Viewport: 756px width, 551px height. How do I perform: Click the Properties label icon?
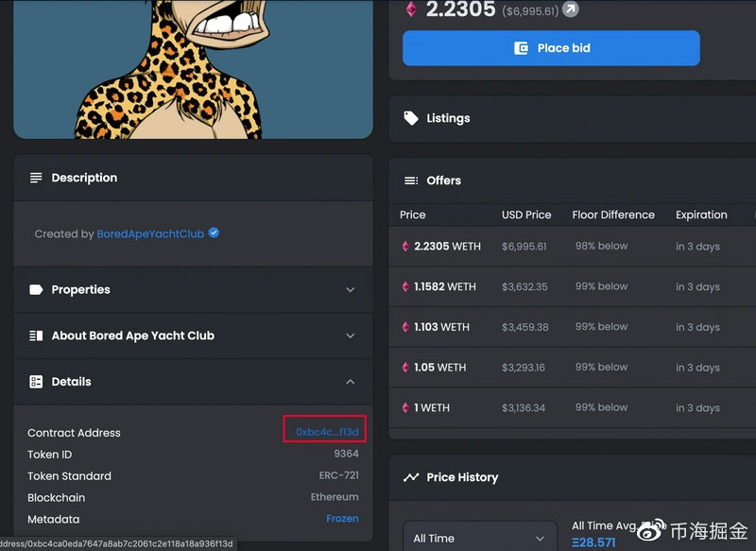[36, 290]
